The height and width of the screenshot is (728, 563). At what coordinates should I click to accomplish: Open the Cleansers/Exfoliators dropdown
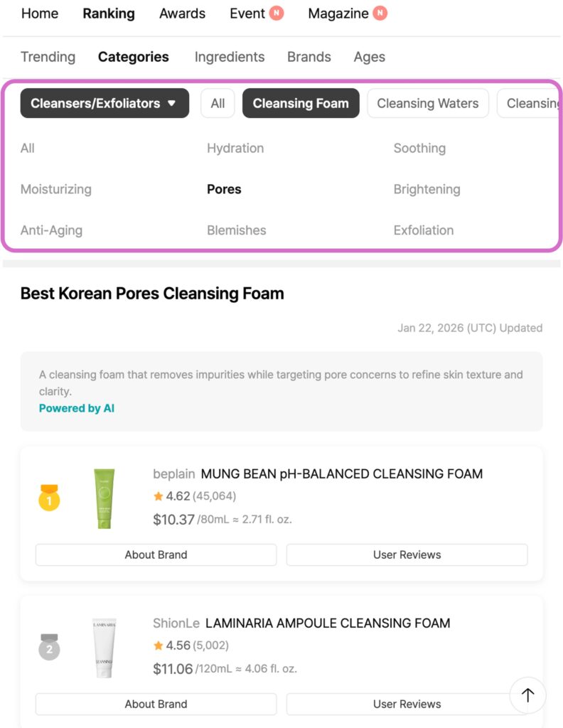click(x=105, y=103)
